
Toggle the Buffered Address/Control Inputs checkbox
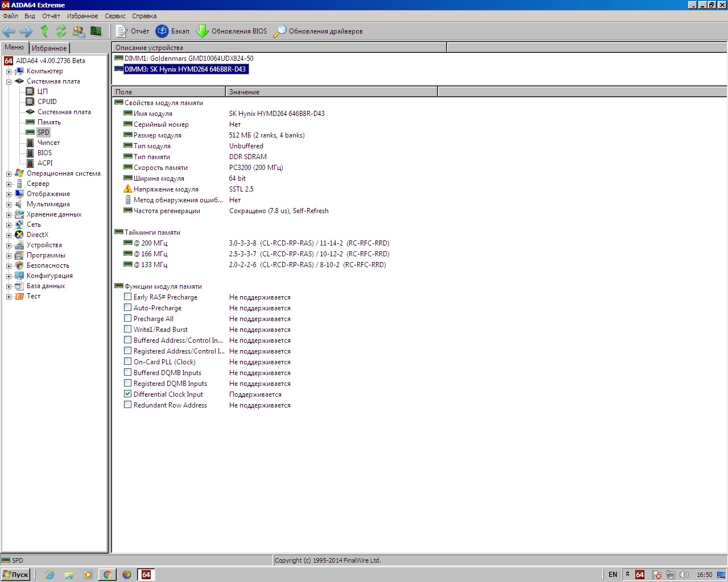pyautogui.click(x=128, y=340)
